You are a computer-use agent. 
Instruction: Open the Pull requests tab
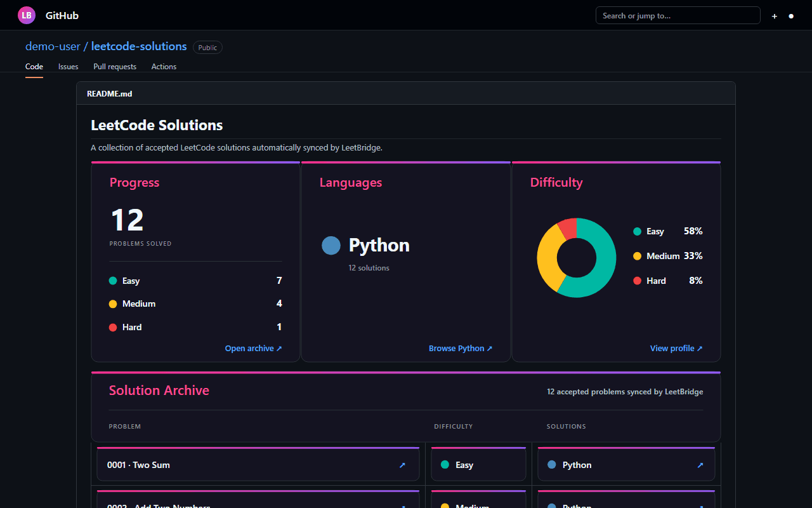[115, 67]
